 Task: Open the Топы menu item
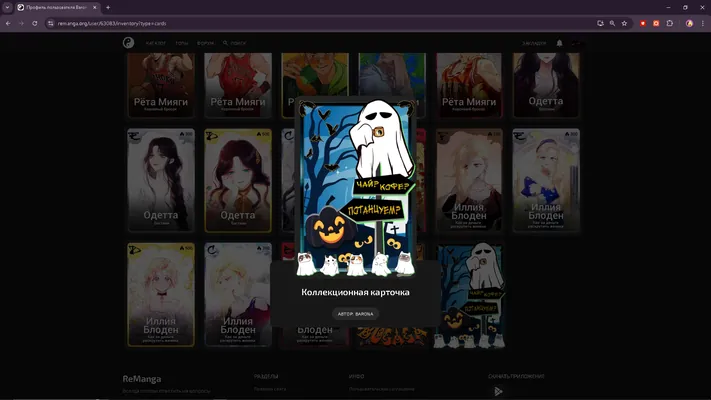point(181,44)
